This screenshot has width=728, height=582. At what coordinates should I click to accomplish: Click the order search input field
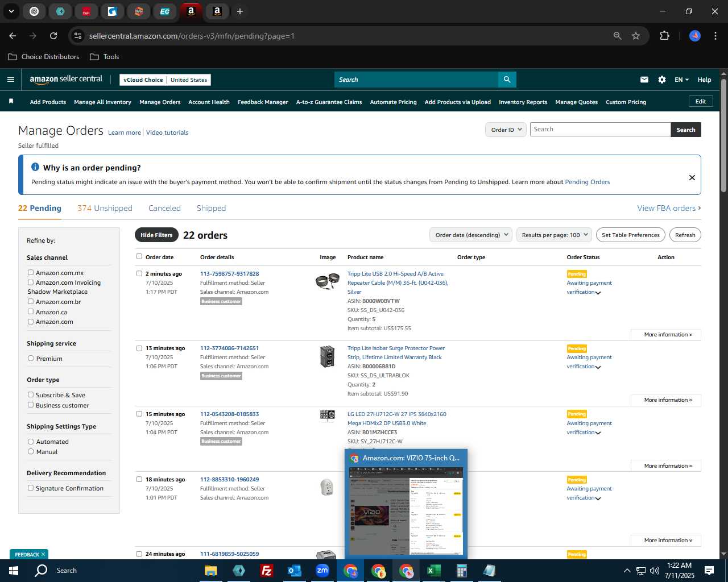click(x=600, y=130)
